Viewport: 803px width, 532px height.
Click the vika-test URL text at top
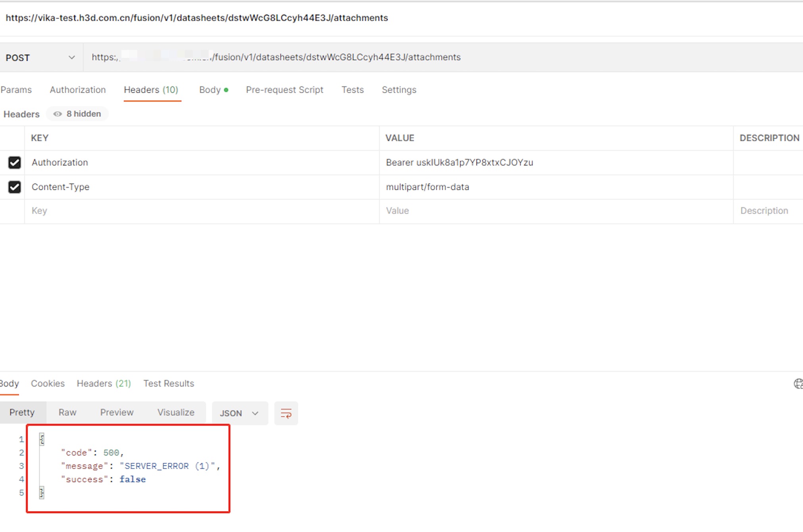click(197, 18)
